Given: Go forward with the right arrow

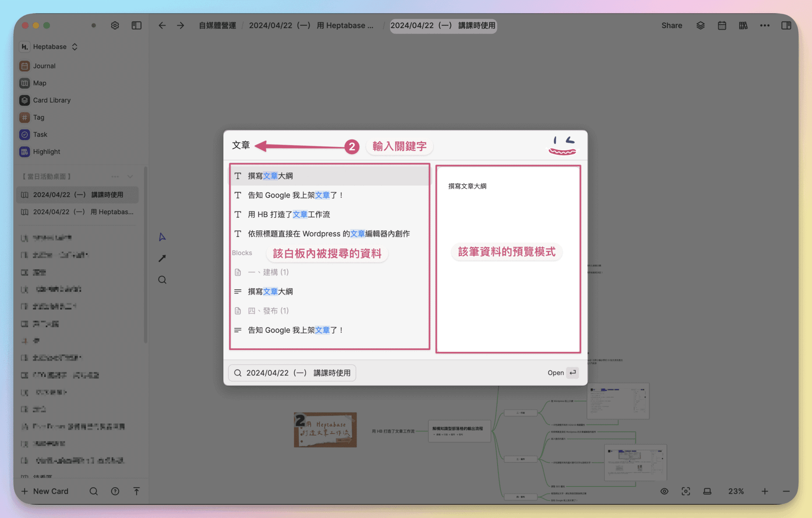Looking at the screenshot, I should tap(180, 25).
